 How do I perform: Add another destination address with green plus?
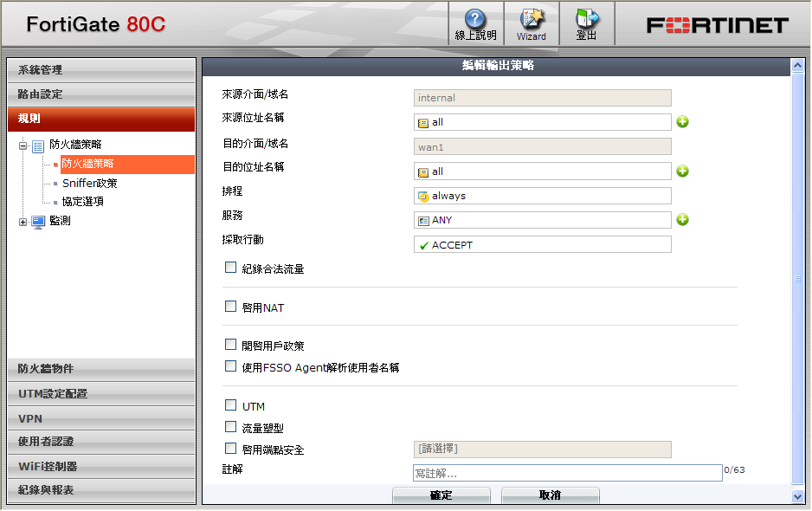(682, 171)
